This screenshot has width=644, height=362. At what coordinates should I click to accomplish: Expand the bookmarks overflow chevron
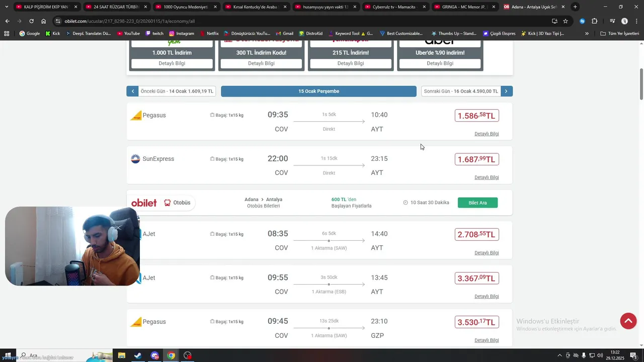point(587,33)
